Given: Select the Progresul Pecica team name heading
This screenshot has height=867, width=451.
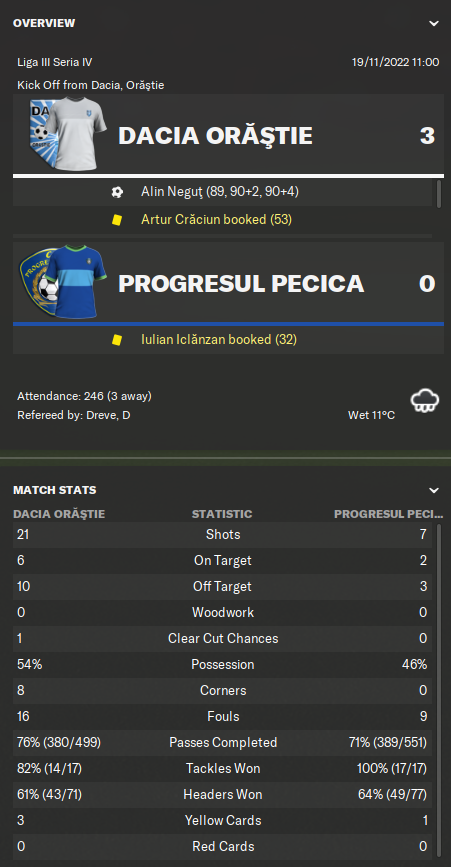Looking at the screenshot, I should 241,284.
